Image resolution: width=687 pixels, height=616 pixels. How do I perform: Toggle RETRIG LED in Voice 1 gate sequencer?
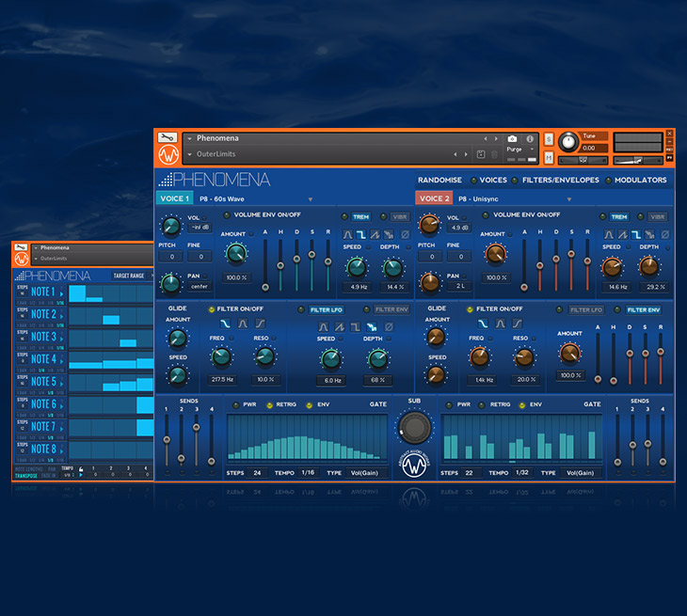click(269, 405)
